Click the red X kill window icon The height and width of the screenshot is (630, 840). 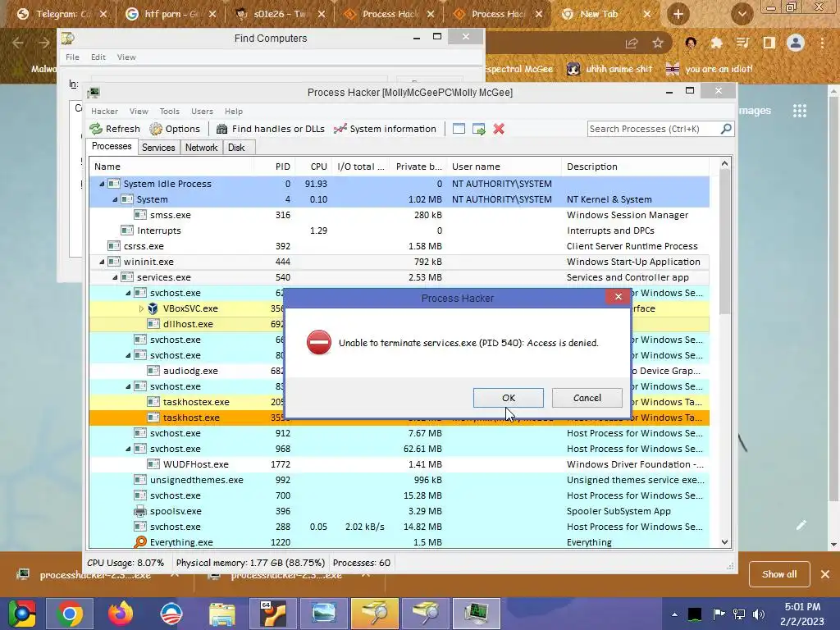(499, 129)
